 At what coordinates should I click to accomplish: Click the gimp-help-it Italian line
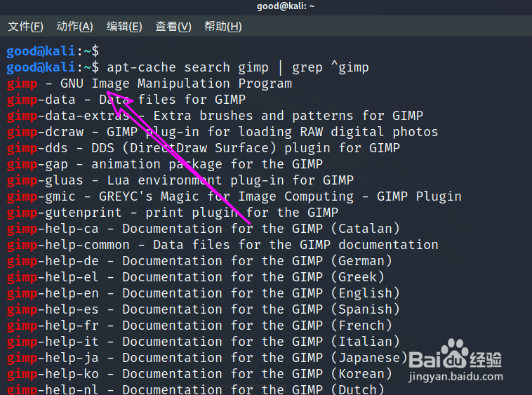204,342
